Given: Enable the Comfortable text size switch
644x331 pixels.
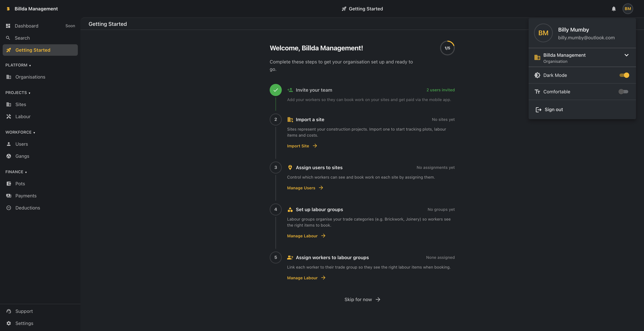Looking at the screenshot, I should tap(623, 92).
